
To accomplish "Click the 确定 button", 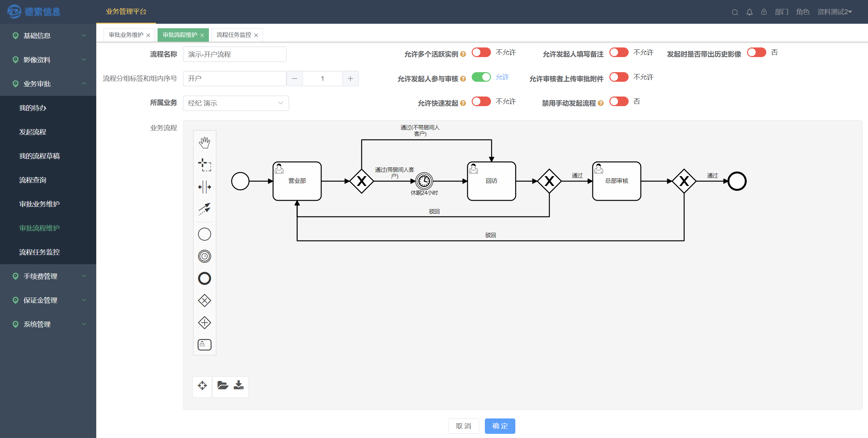I will click(x=500, y=426).
